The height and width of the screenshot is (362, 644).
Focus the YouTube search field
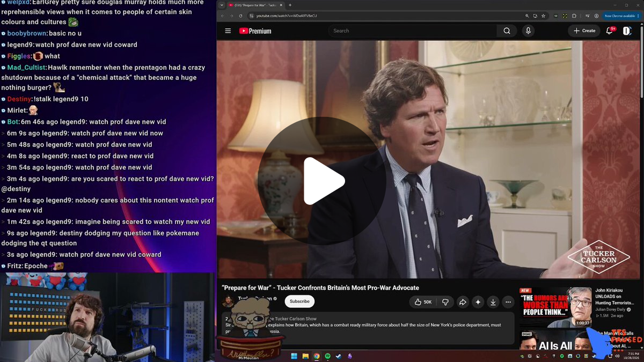point(412,31)
